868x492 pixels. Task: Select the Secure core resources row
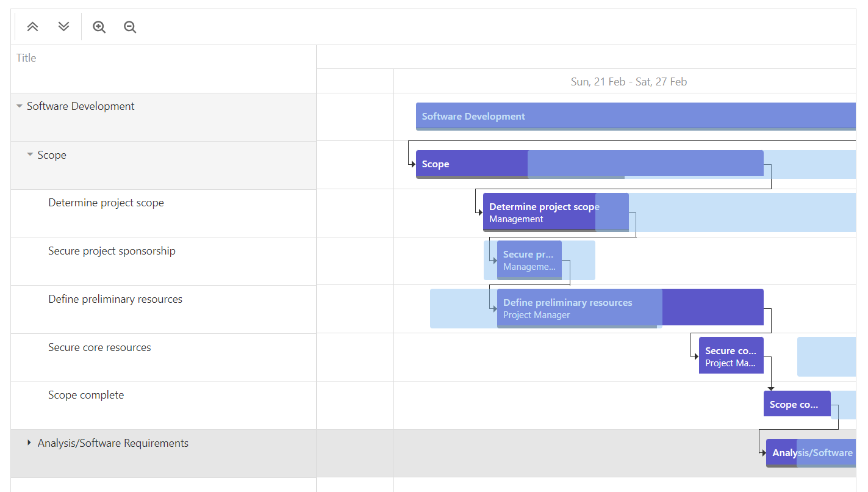[x=99, y=348]
